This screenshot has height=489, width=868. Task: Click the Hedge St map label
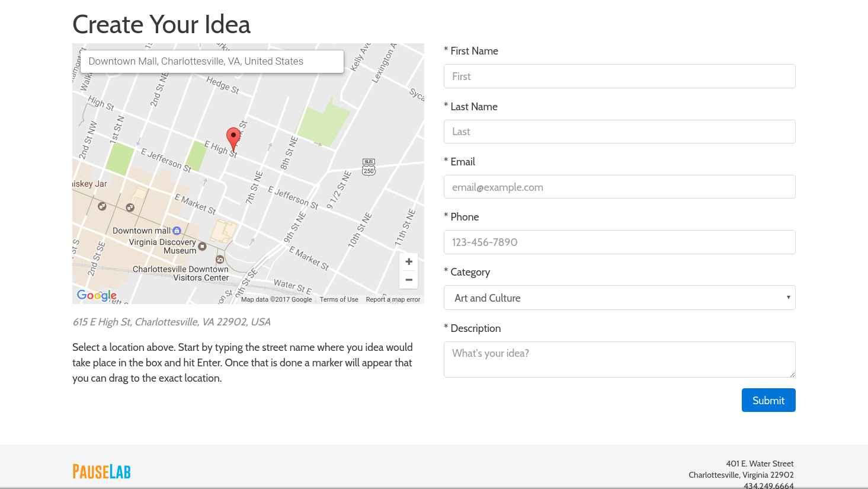coord(223,85)
